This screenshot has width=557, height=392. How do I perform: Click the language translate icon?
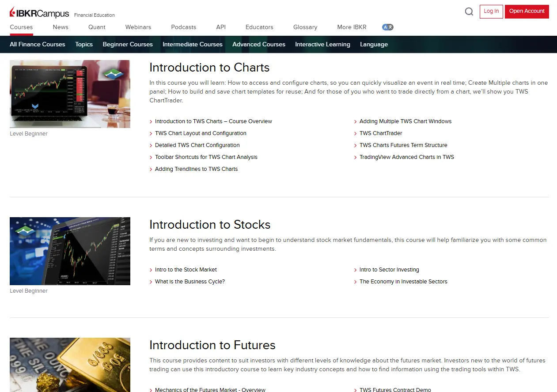click(x=388, y=27)
